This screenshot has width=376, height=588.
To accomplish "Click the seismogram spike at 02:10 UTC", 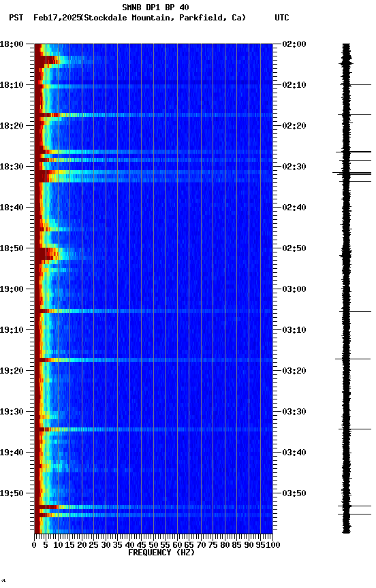I will [356, 85].
